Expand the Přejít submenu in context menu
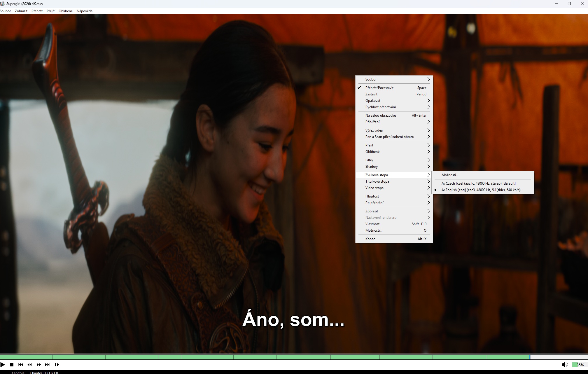The image size is (588, 374). (x=394, y=145)
